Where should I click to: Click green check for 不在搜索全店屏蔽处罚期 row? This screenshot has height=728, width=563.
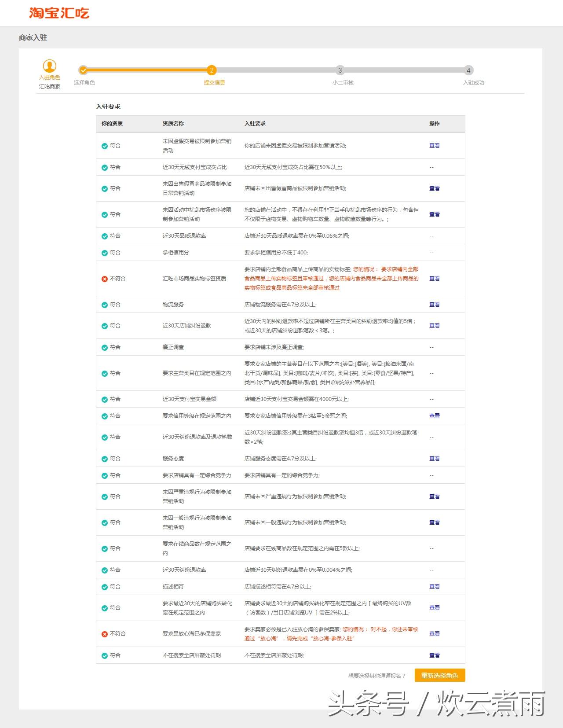click(105, 655)
